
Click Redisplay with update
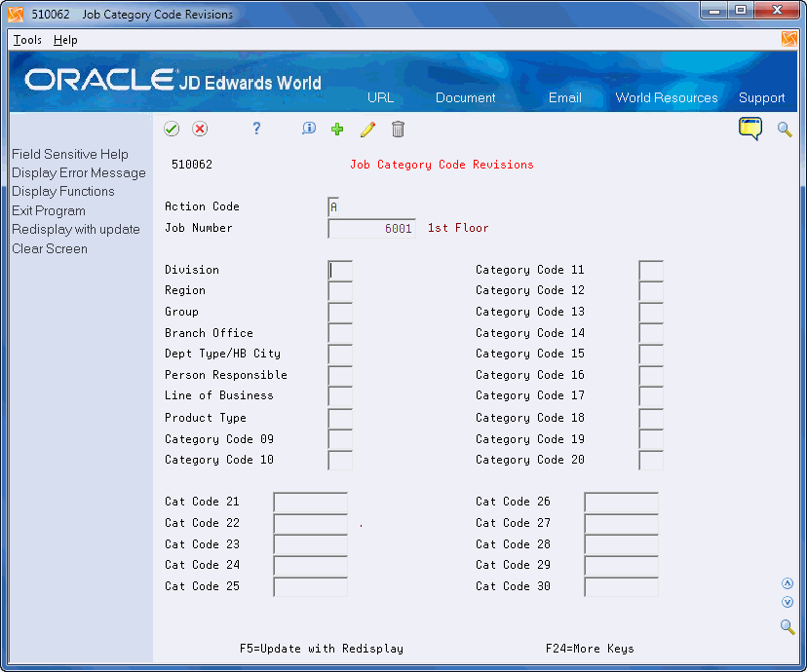point(76,229)
